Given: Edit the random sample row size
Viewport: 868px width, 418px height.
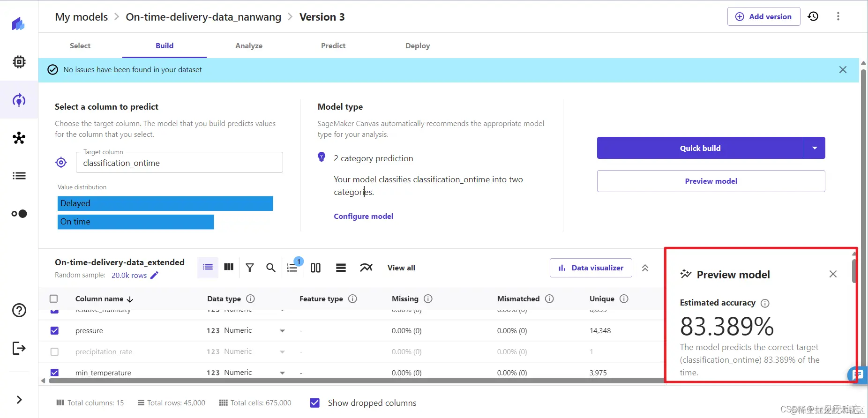Looking at the screenshot, I should [154, 275].
